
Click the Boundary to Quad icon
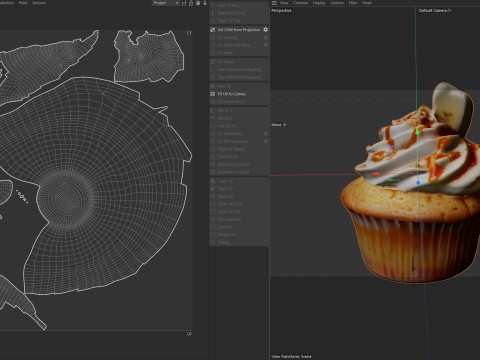(213, 172)
